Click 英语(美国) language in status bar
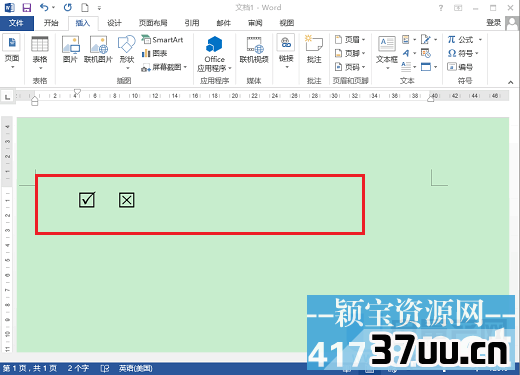 136,368
